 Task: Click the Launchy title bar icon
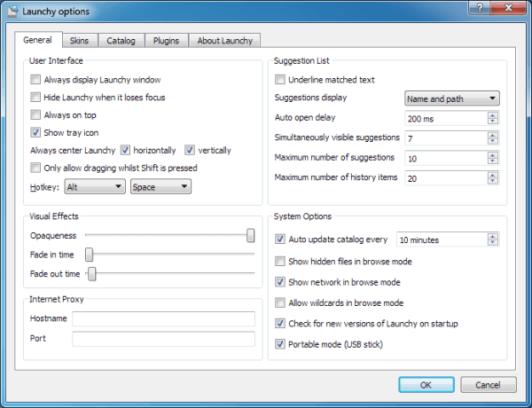tap(12, 12)
